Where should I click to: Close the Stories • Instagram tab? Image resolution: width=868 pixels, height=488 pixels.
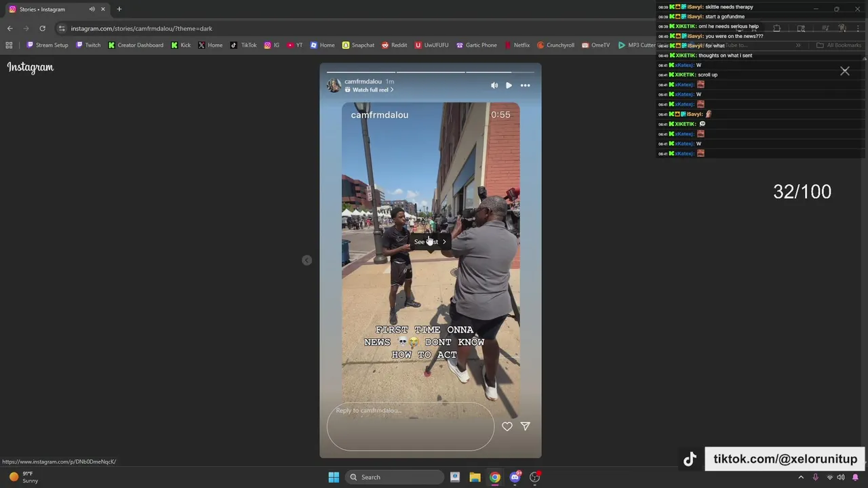(x=103, y=9)
